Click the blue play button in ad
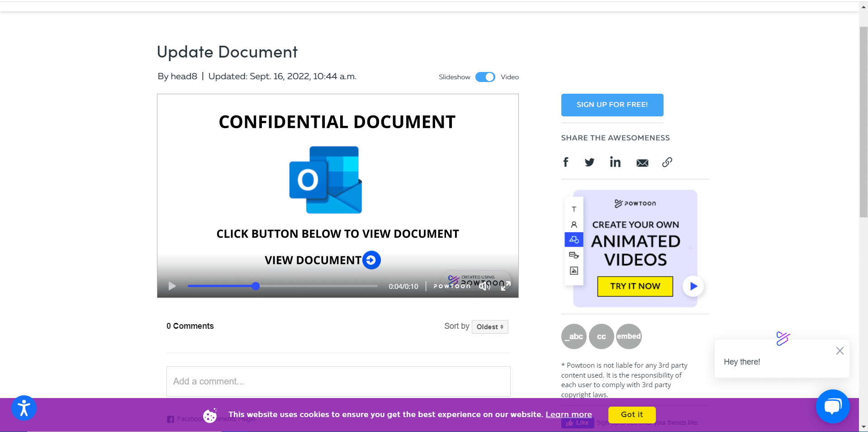The width and height of the screenshot is (868, 432). coord(693,286)
